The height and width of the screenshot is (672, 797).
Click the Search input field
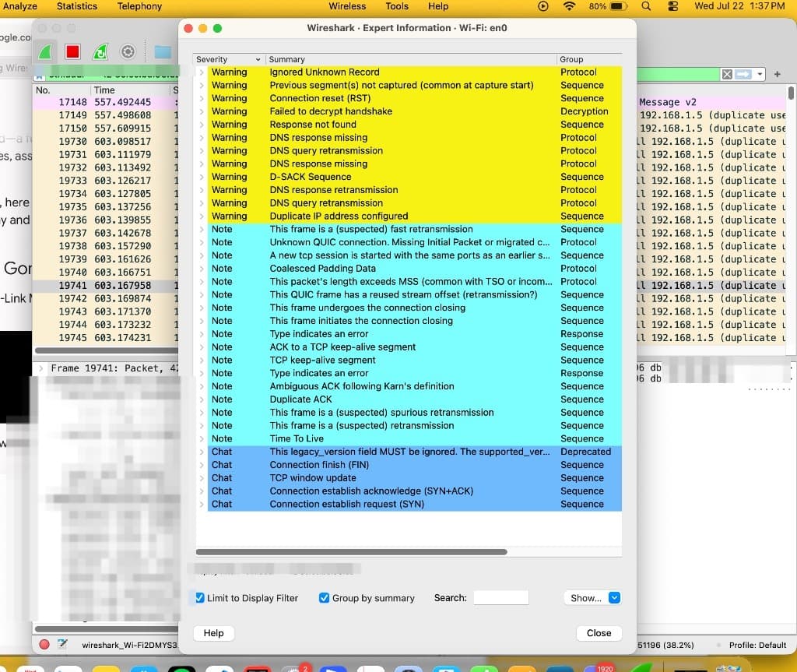(500, 598)
